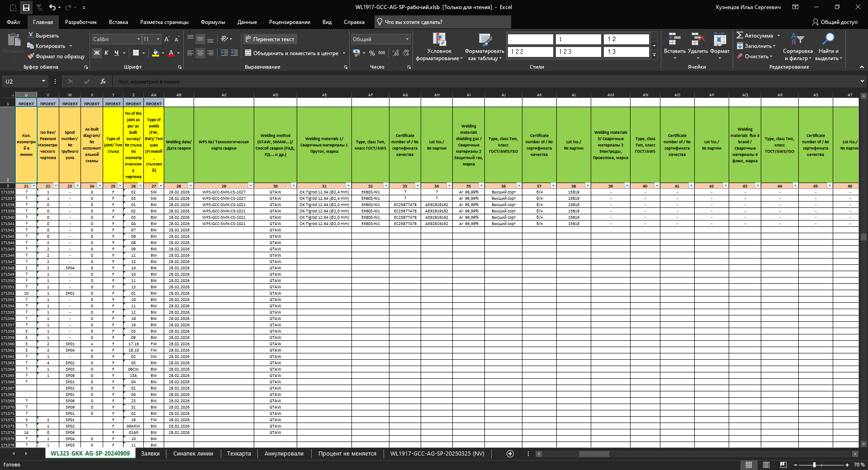Open the filter dropdown in column AC
Viewport: 868px width, 470px height.
pos(251,186)
